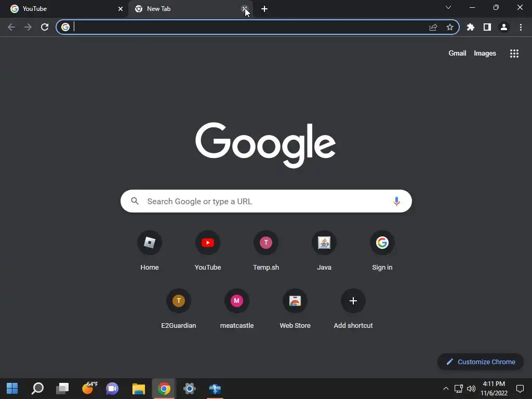The height and width of the screenshot is (399, 532).
Task: Open network status tray icon
Action: click(458, 389)
